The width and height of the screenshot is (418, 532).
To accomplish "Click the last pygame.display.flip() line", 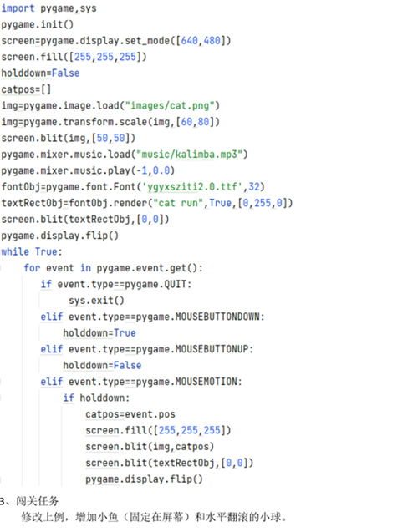I will [145, 479].
